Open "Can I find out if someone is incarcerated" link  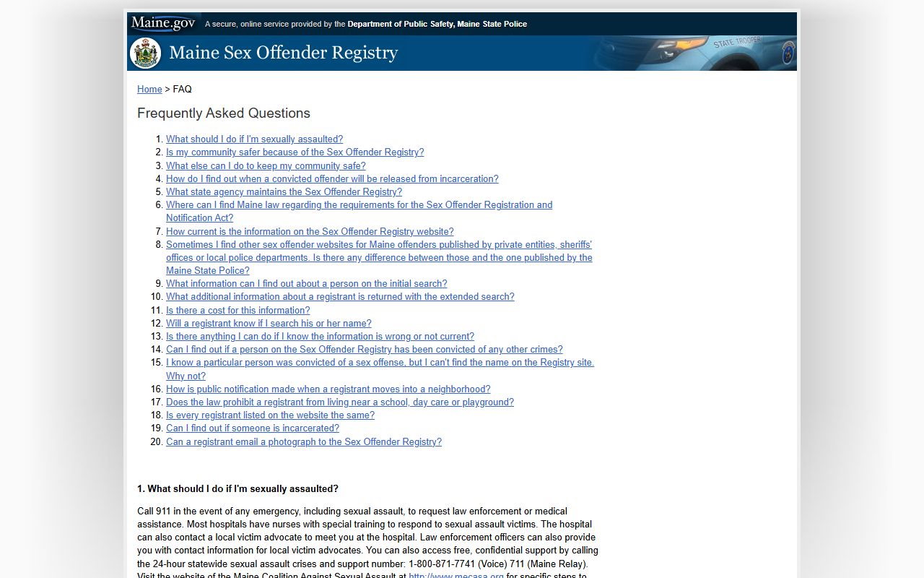253,428
